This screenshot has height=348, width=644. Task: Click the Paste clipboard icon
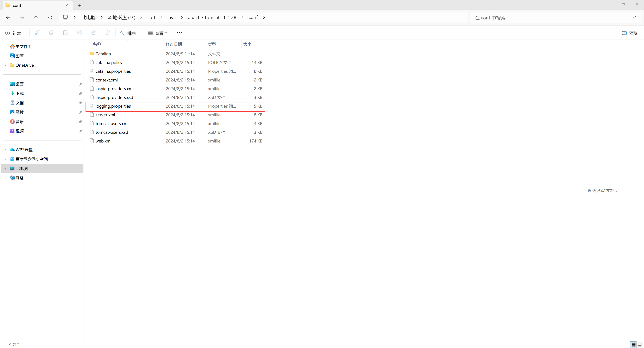[x=65, y=33]
